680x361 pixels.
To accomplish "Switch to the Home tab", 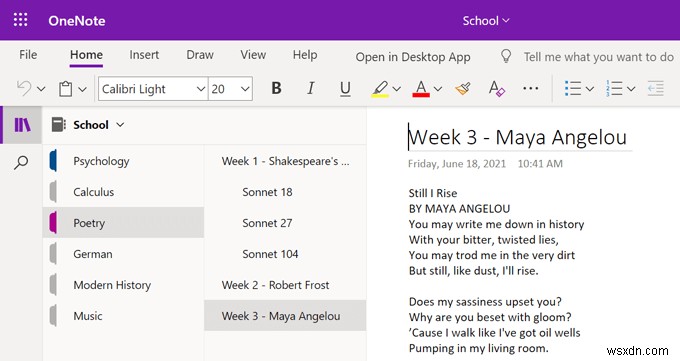I will pyautogui.click(x=86, y=55).
